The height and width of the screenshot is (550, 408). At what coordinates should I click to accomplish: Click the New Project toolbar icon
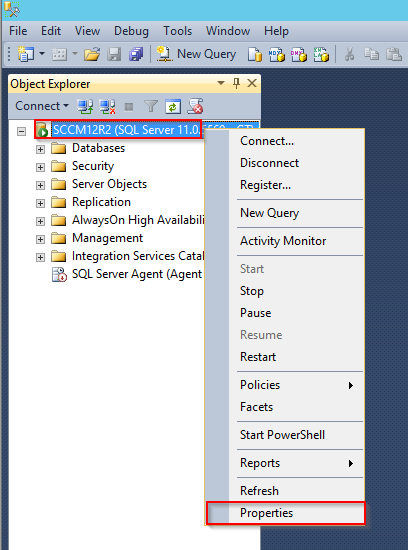click(26, 54)
